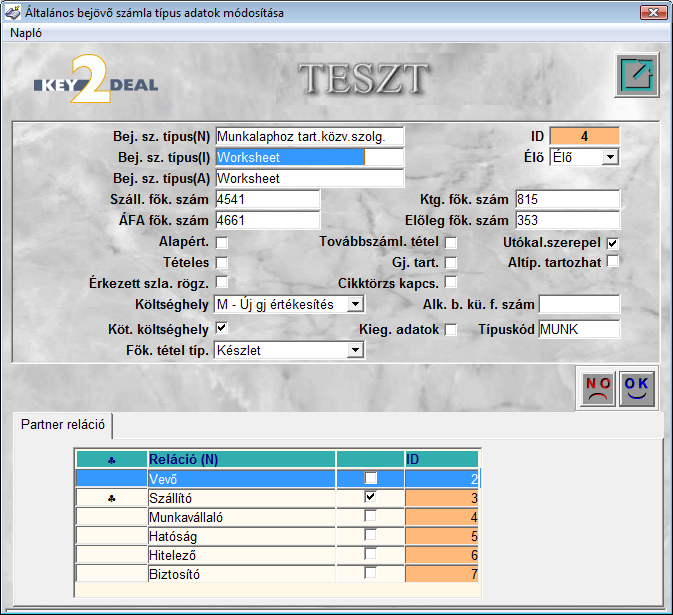Screen dimensions: 673x615
Task: Click the OK confirm button
Action: (636, 389)
